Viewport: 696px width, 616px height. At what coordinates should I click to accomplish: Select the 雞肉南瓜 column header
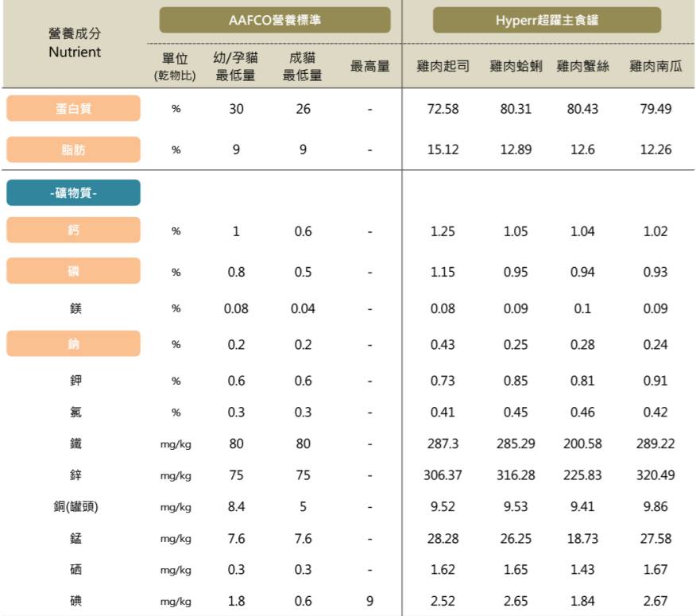(x=655, y=66)
